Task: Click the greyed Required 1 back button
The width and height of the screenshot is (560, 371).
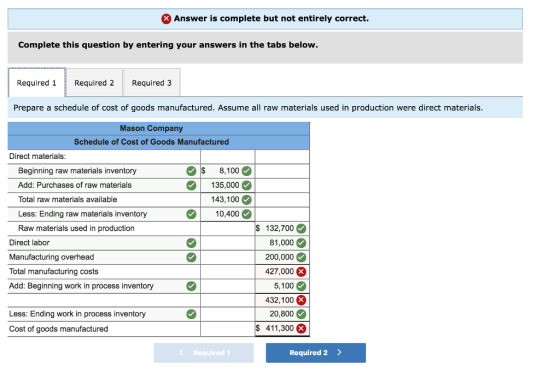Action: pyautogui.click(x=204, y=353)
